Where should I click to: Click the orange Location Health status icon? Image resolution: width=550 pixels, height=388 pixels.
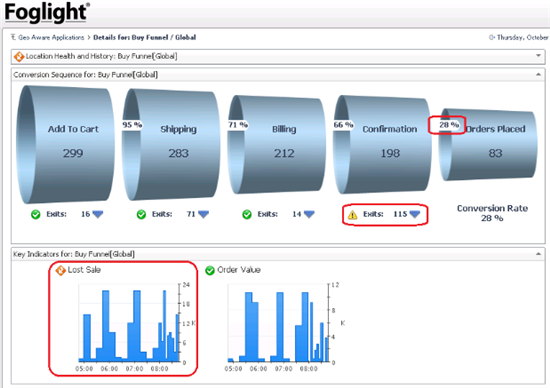point(19,56)
